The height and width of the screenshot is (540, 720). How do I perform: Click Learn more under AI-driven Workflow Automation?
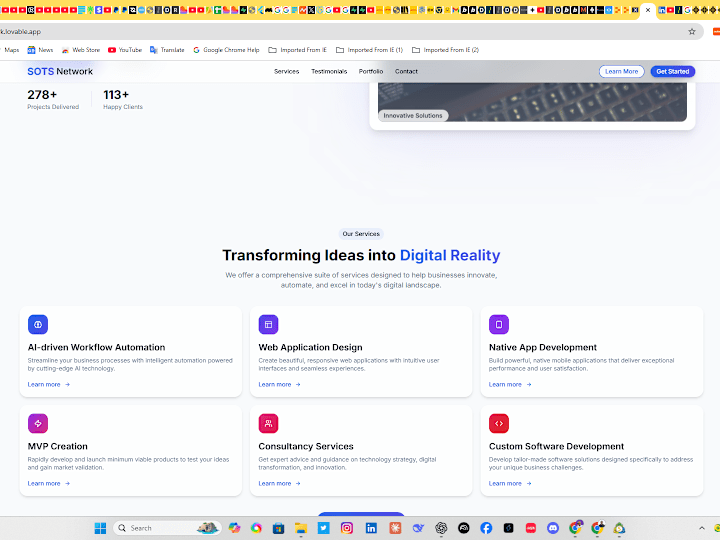tap(49, 384)
